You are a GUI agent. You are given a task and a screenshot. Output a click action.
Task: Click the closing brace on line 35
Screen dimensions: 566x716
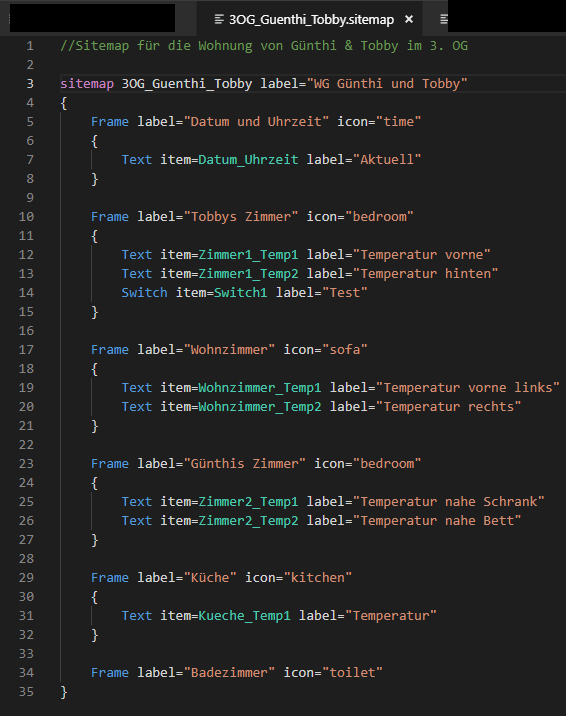tap(64, 692)
